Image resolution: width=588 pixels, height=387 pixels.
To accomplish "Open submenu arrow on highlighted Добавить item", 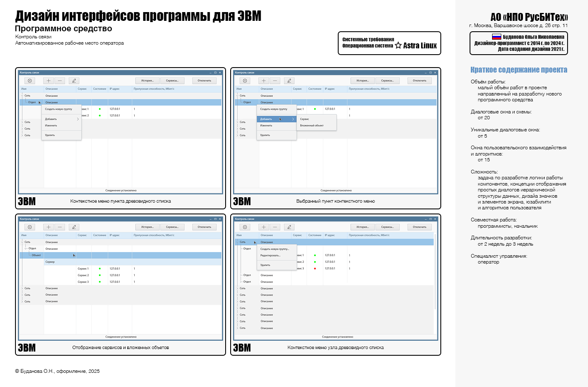I will coord(293,119).
